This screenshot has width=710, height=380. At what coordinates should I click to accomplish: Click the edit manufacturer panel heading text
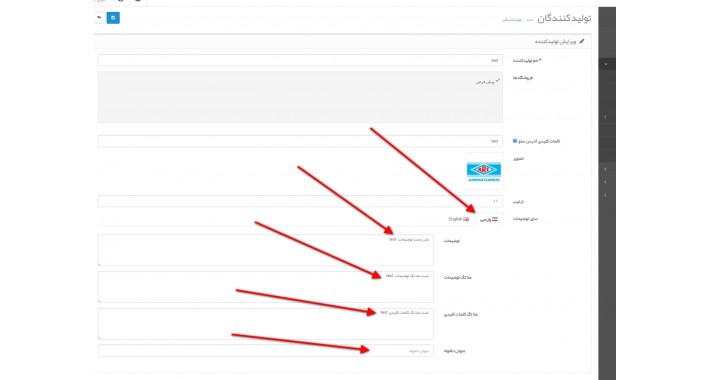(556, 42)
